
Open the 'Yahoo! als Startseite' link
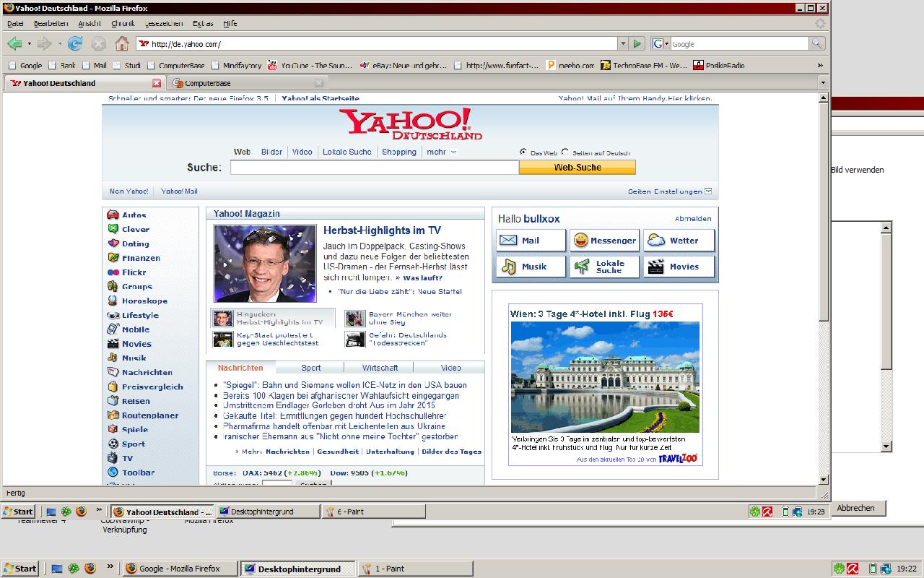pos(321,98)
